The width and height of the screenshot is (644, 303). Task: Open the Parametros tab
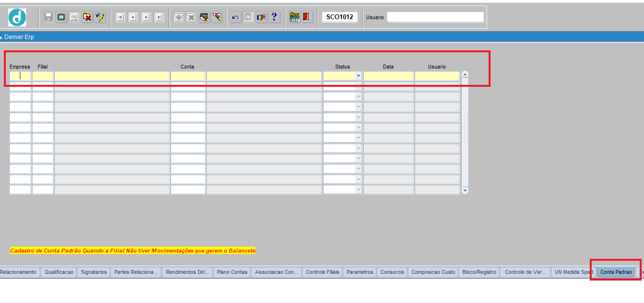pos(360,272)
